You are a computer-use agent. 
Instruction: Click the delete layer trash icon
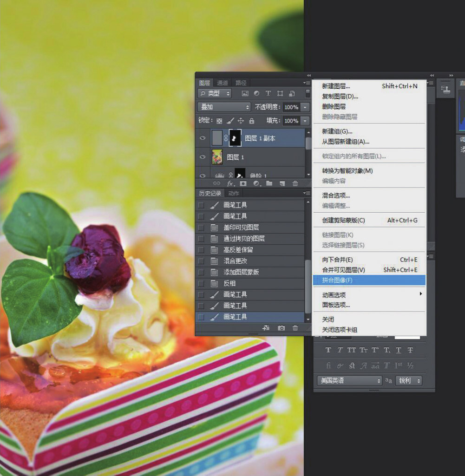pos(295,183)
